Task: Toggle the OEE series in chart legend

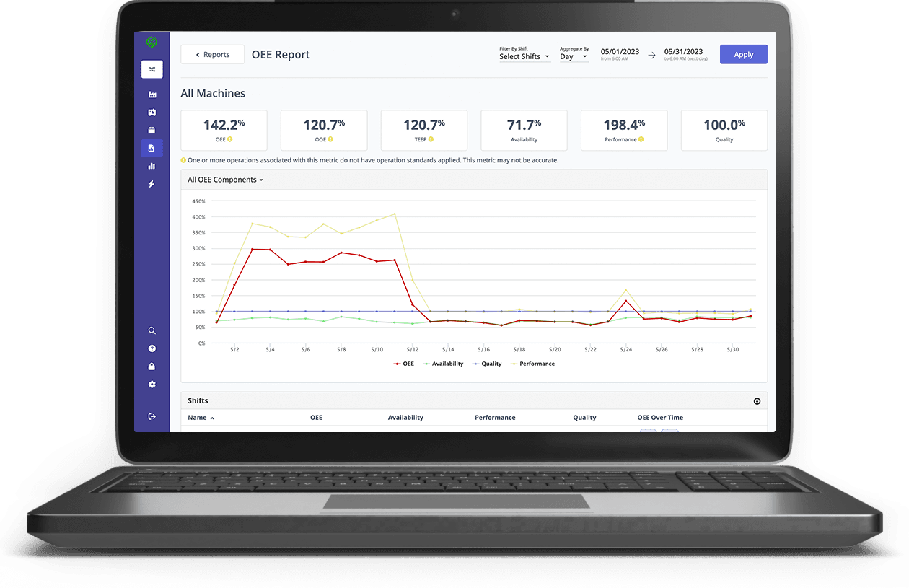Action: point(404,364)
